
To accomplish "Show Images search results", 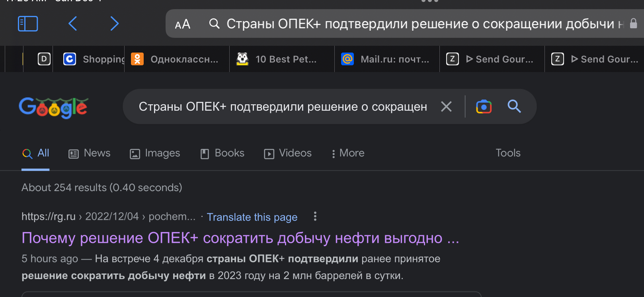I will (155, 153).
